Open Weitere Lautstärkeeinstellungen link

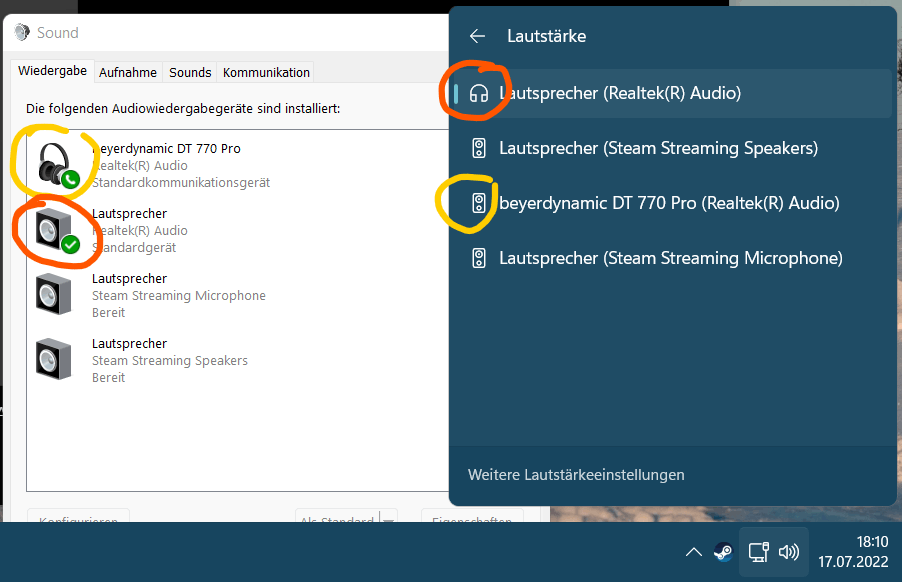576,475
